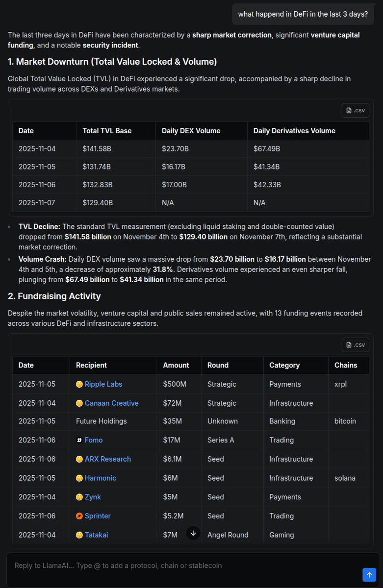Select the Chains column header

tap(349, 365)
